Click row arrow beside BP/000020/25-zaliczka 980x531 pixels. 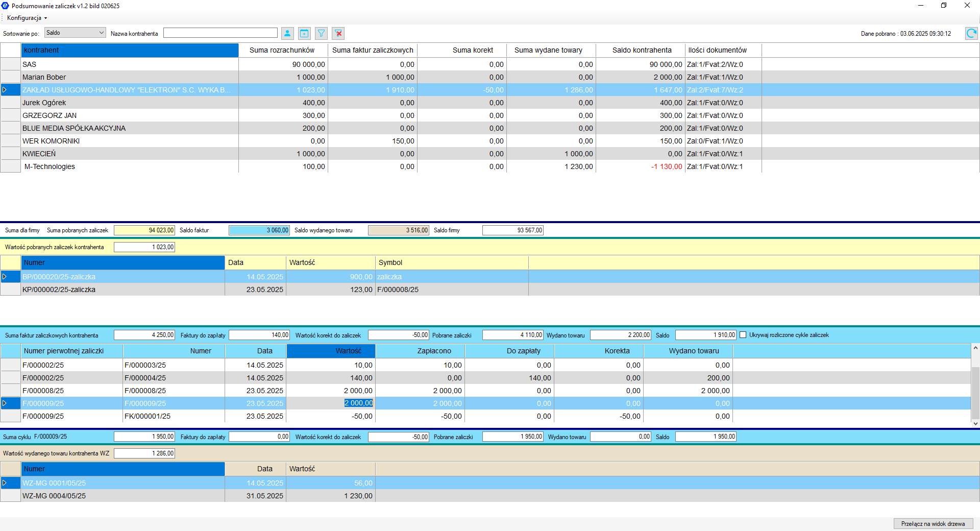pos(5,277)
